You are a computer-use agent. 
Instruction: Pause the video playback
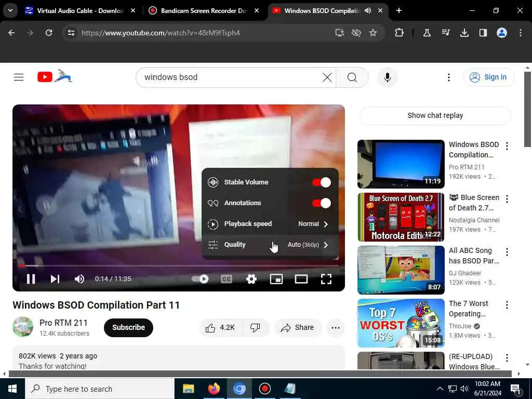tap(31, 279)
